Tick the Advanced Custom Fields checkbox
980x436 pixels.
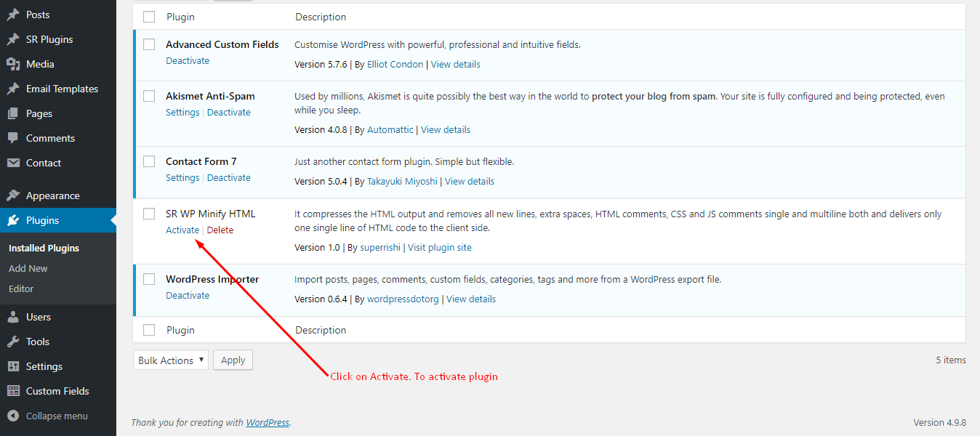coord(149,44)
